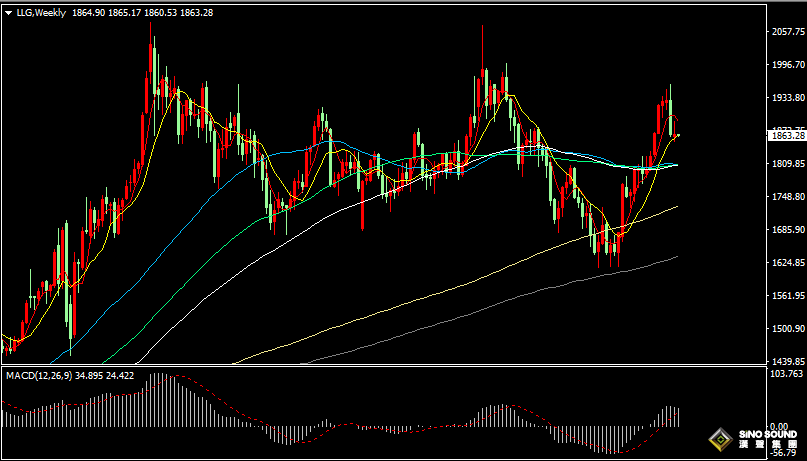Click the 1996.70 price axis label

click(x=788, y=64)
